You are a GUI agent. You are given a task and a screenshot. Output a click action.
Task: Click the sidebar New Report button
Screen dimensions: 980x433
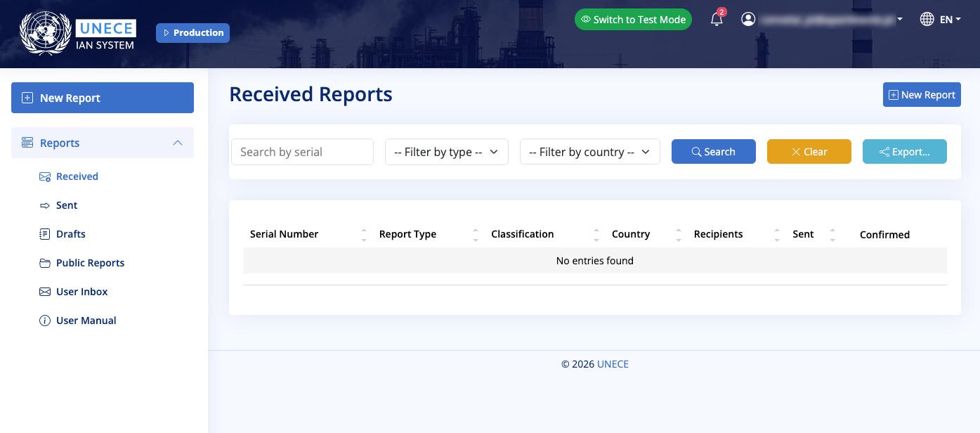[103, 98]
